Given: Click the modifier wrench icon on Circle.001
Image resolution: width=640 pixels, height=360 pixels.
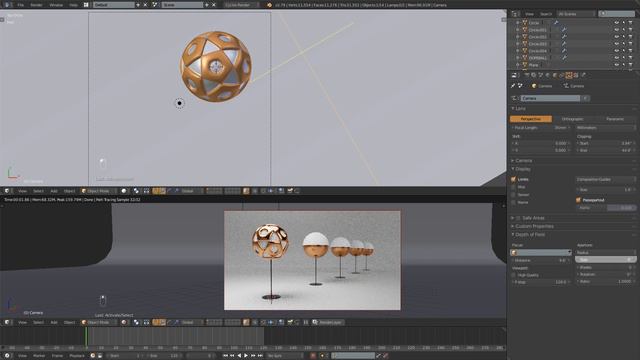Looking at the screenshot, I should [564, 30].
